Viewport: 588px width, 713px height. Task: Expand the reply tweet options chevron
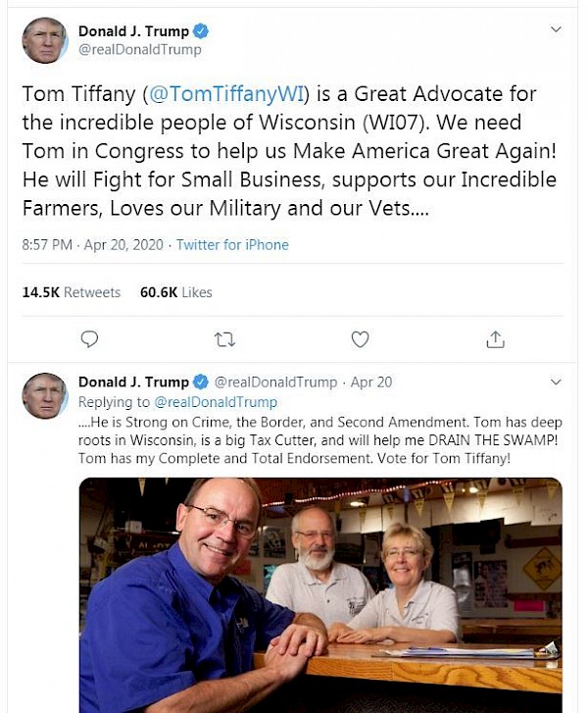[x=556, y=382]
